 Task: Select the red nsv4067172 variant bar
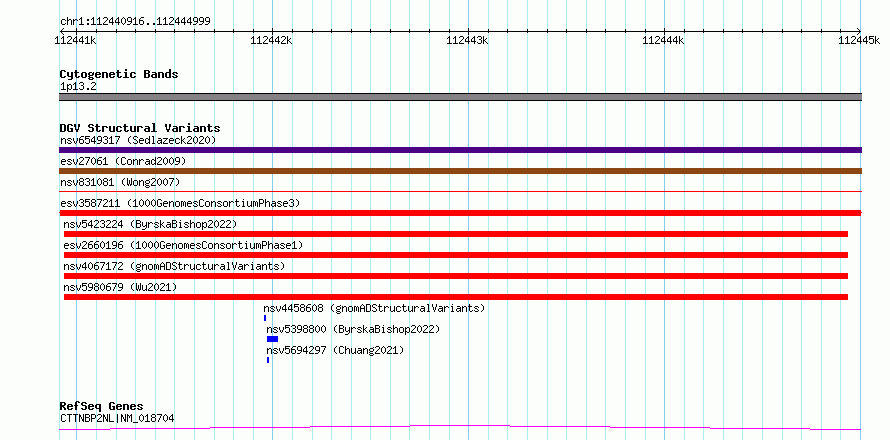coord(456,276)
